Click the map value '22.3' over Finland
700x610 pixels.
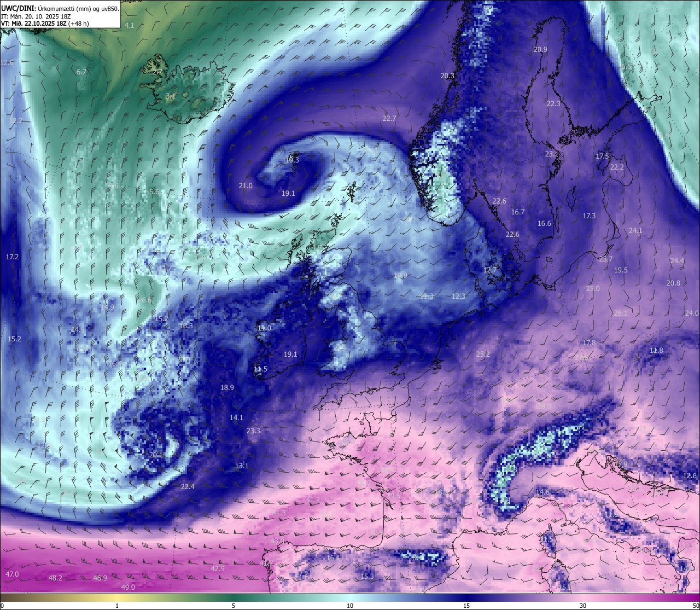[553, 103]
